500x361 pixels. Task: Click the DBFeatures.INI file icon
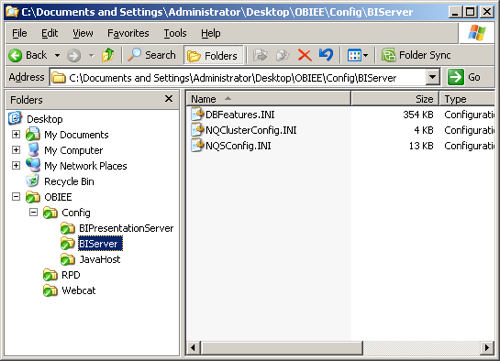tap(198, 114)
